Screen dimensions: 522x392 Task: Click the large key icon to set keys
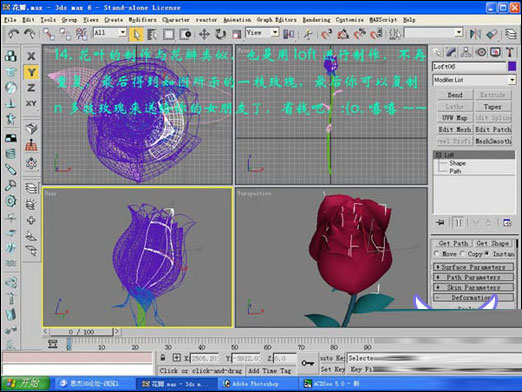(x=307, y=363)
